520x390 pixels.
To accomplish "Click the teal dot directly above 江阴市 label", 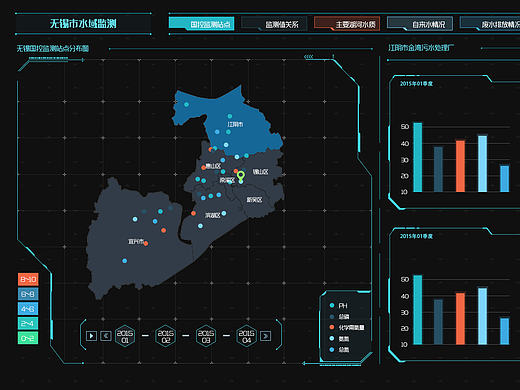I will (230, 116).
